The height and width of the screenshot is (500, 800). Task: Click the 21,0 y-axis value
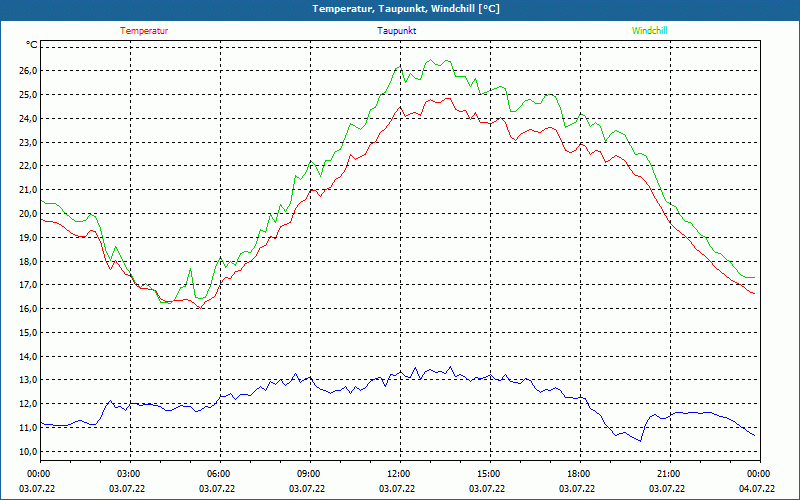click(29, 190)
